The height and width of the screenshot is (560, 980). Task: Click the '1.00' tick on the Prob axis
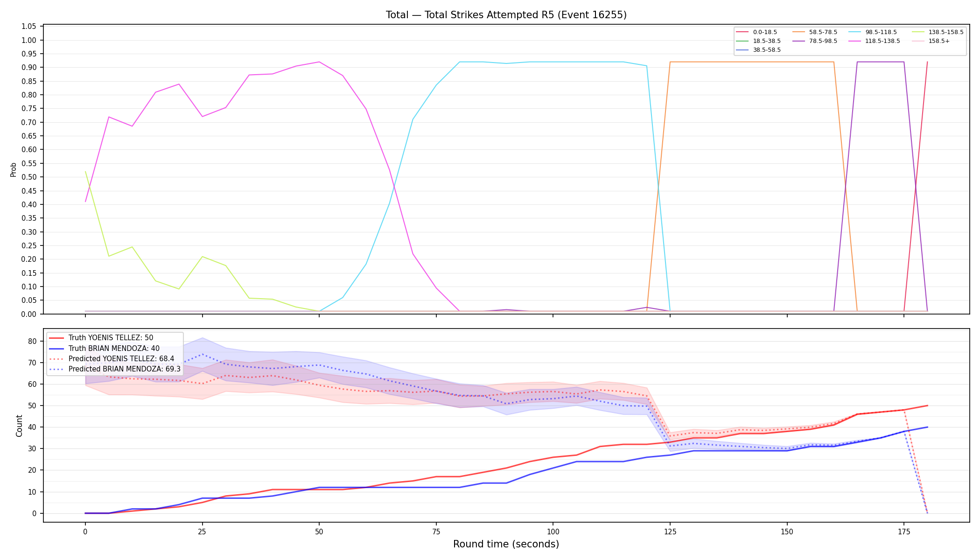click(x=29, y=40)
